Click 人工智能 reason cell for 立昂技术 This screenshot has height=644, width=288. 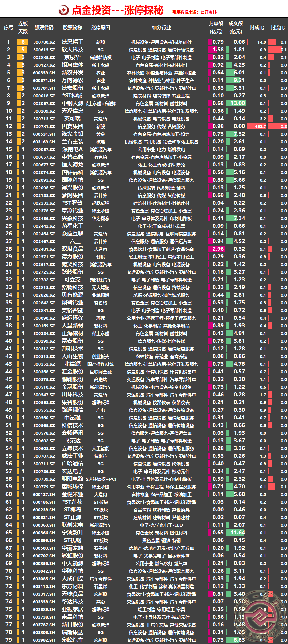pos(101,448)
